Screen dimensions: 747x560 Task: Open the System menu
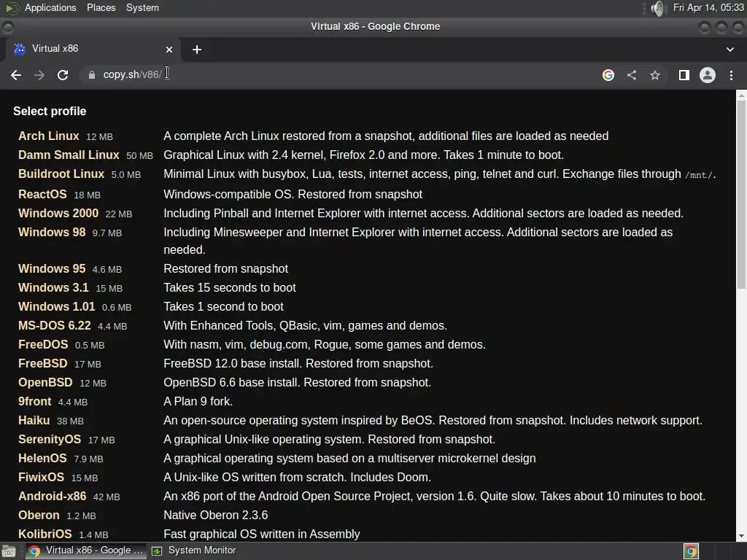pyautogui.click(x=142, y=7)
